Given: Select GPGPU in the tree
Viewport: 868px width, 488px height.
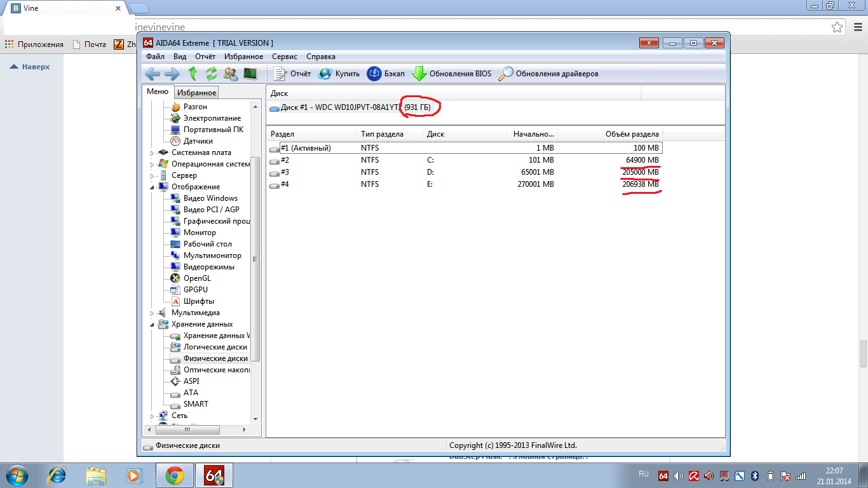Looking at the screenshot, I should 196,290.
